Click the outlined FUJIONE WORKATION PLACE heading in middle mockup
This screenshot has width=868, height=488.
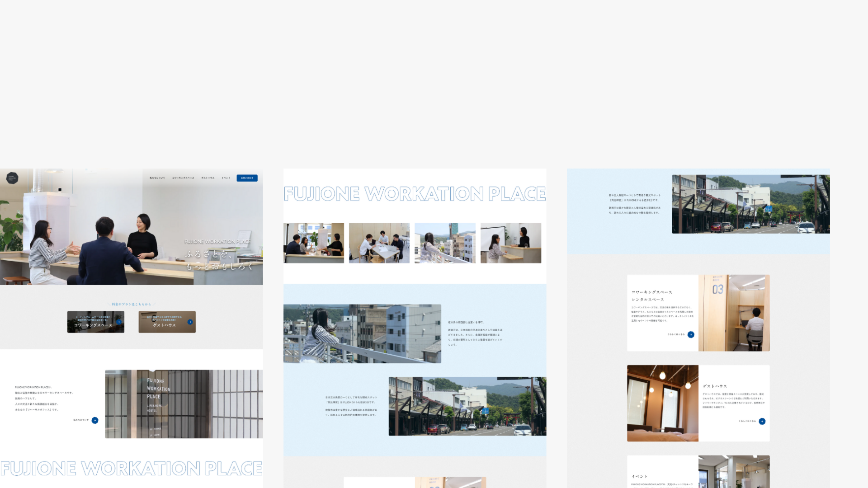[415, 194]
